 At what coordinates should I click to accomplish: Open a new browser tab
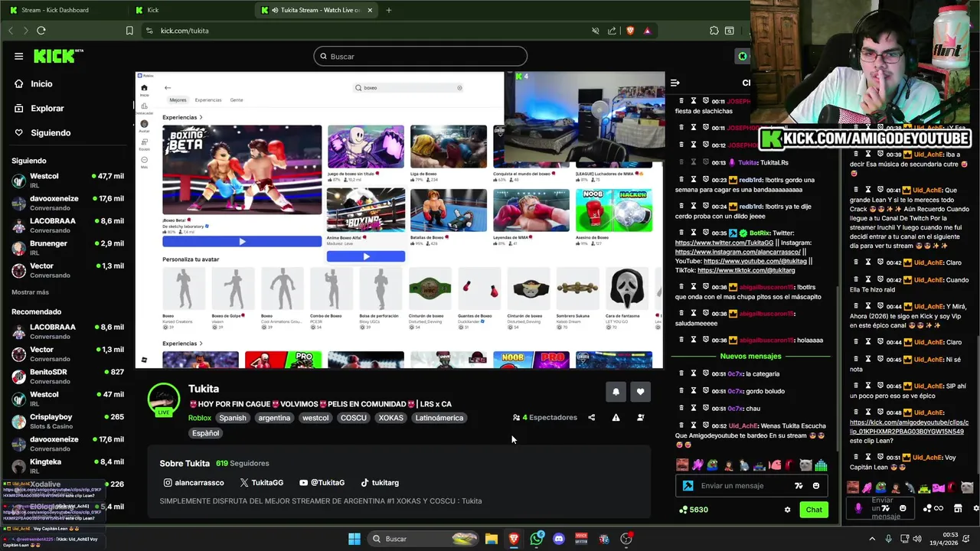pyautogui.click(x=388, y=10)
